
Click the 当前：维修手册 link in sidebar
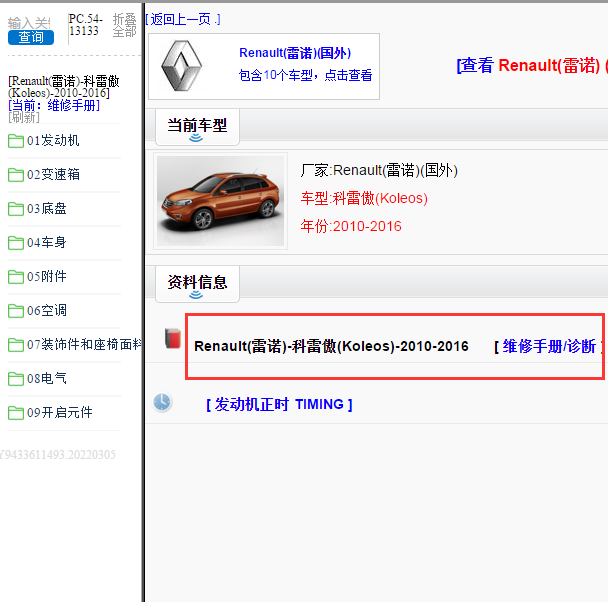coord(54,105)
